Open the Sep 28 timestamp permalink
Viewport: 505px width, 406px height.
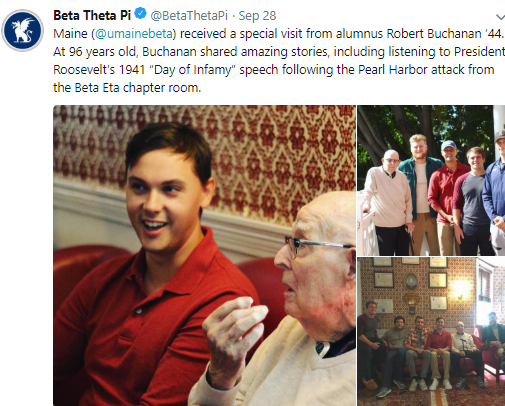[257, 16]
